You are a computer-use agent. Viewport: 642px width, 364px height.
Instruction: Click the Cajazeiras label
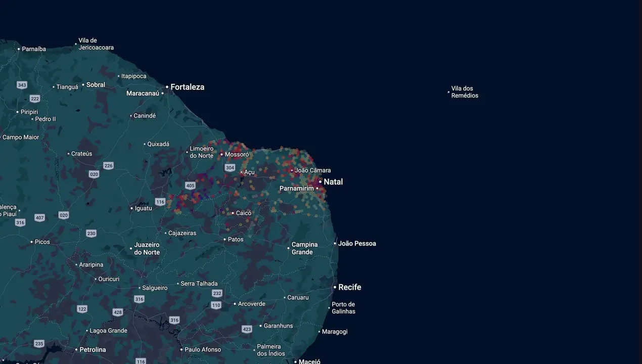182,234
